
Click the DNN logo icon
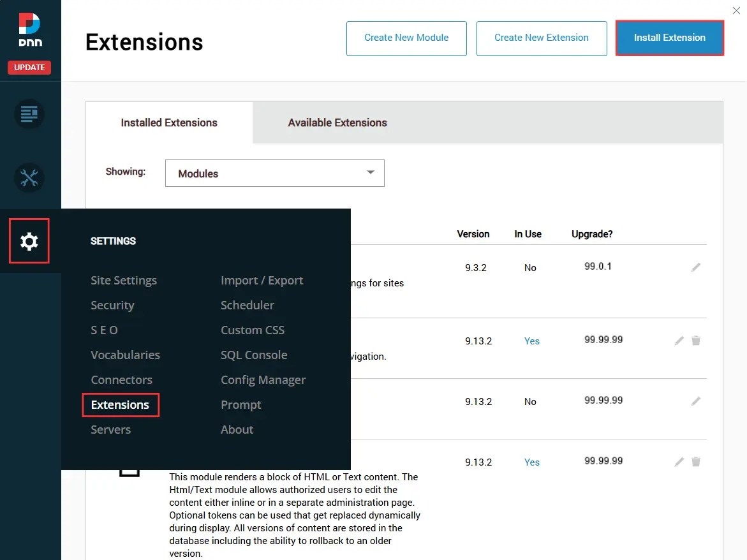tap(29, 29)
